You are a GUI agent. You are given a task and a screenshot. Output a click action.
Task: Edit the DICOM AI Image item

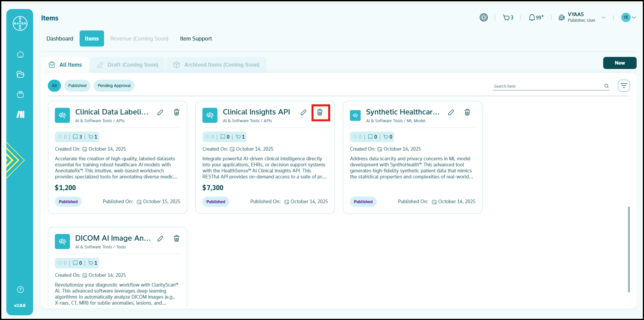click(x=160, y=239)
